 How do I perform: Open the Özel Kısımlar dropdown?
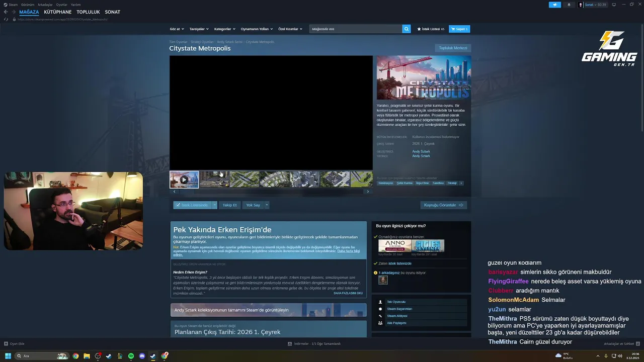pyautogui.click(x=290, y=29)
